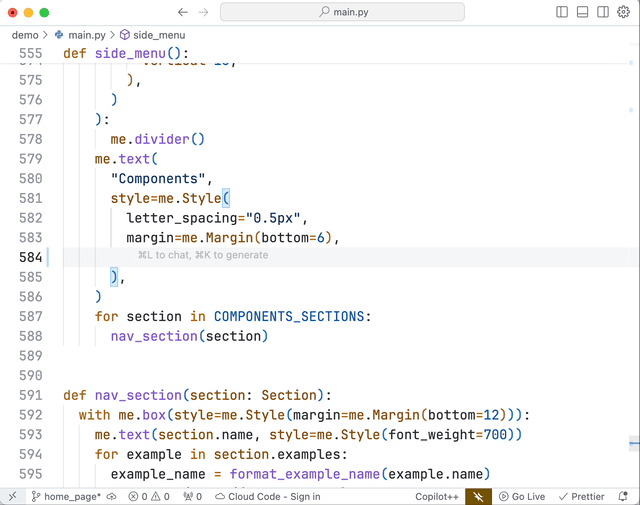Click letter_spacing argument text
640x505 pixels.
(182, 218)
